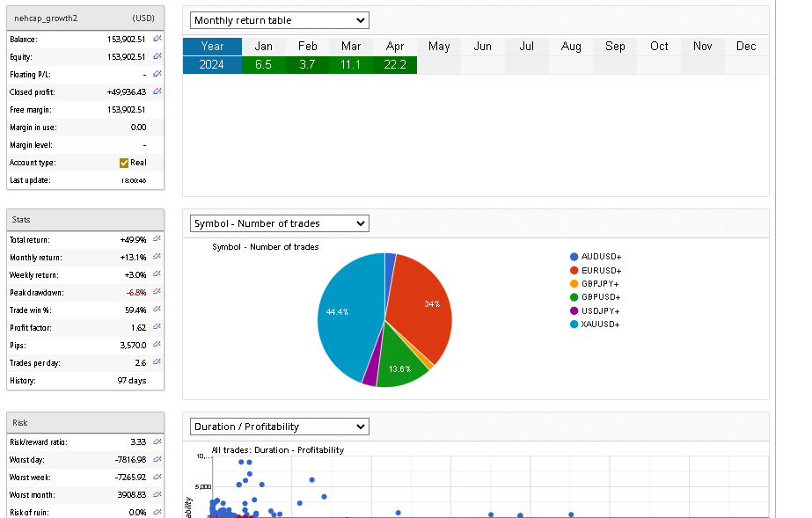The image size is (812, 518).
Task: Expand the Symbol - Number of trades dropdown
Action: coord(280,223)
